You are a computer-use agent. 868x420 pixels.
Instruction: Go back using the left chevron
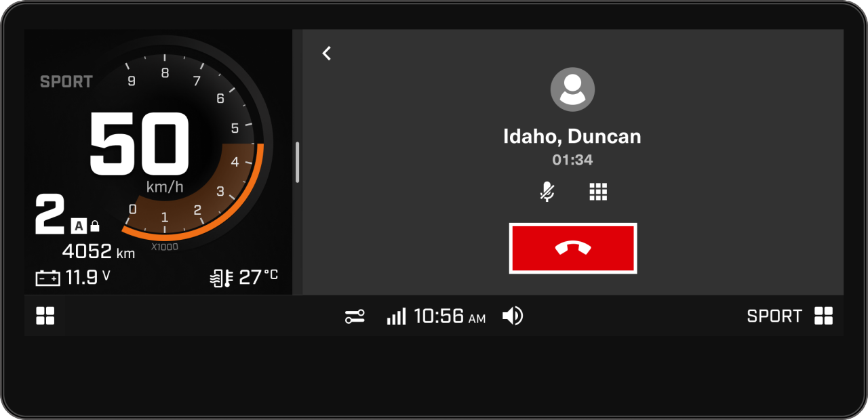click(x=327, y=53)
